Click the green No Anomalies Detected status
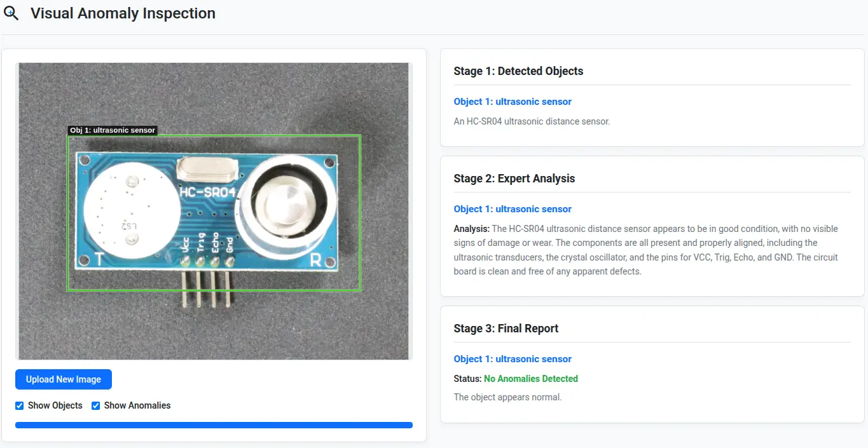The width and height of the screenshot is (868, 448). tap(530, 379)
